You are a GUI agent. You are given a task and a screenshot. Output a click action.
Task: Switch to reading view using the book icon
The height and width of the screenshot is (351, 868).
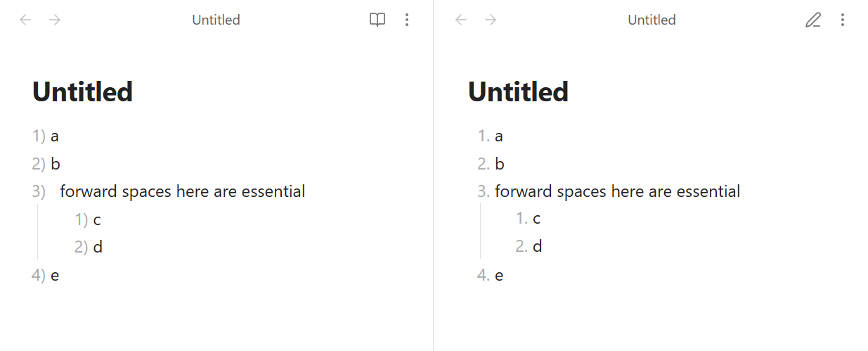377,20
